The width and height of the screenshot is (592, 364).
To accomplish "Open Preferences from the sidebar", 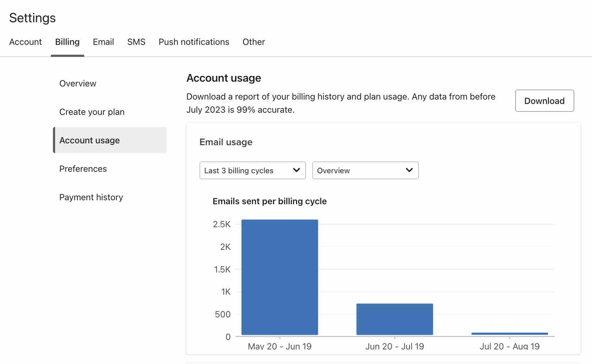I will (83, 169).
